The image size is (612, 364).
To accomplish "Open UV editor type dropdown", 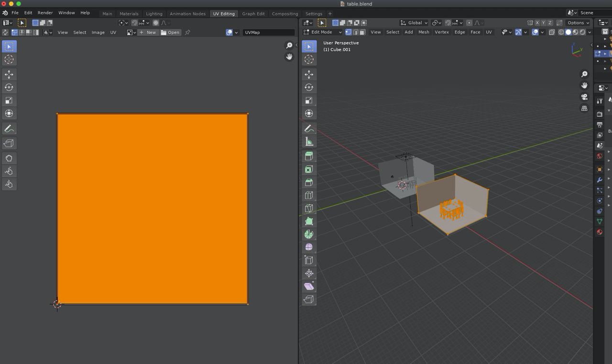I will (8, 22).
